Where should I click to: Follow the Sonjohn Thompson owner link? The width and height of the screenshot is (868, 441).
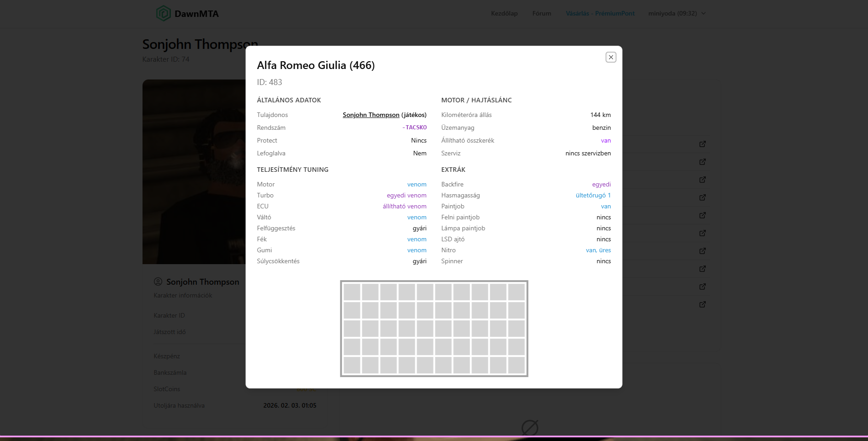[x=371, y=115]
